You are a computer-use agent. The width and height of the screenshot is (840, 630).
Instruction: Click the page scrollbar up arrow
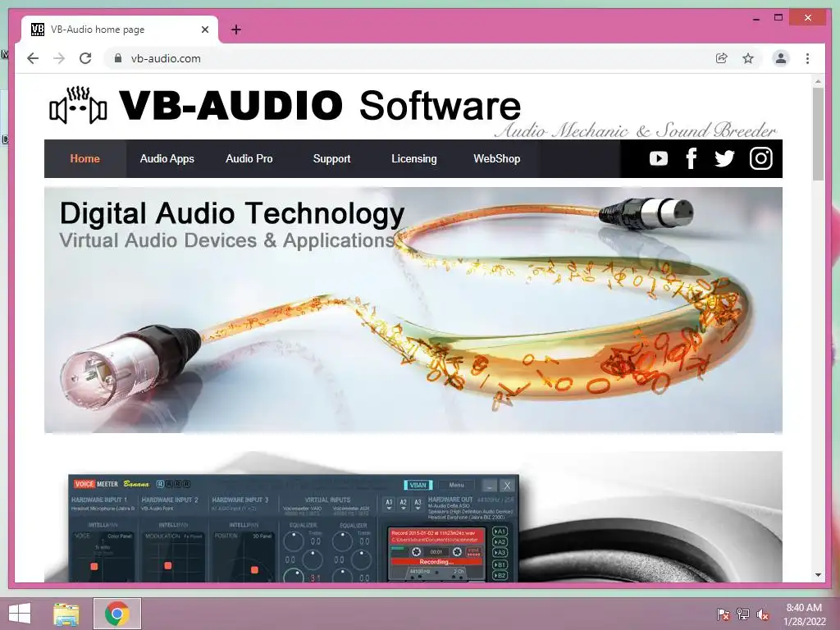pos(818,81)
